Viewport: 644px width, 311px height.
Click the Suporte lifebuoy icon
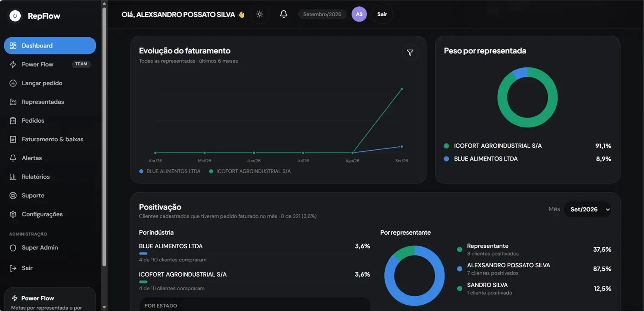point(13,196)
